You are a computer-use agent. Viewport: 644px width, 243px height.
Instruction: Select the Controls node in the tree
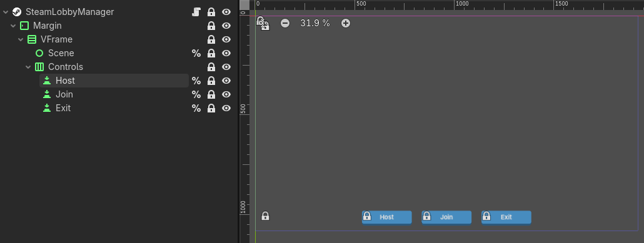(x=66, y=67)
